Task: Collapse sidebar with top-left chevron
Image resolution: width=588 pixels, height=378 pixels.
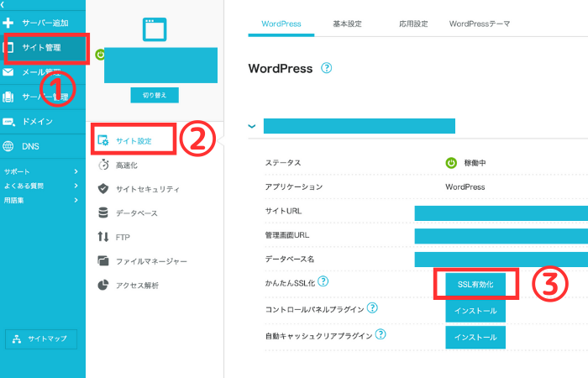Action: coord(3,4)
